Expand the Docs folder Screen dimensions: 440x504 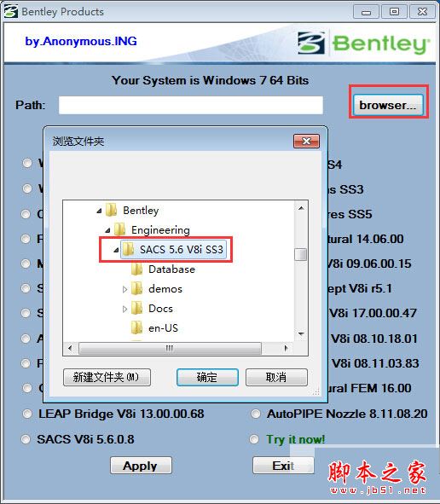pos(124,309)
